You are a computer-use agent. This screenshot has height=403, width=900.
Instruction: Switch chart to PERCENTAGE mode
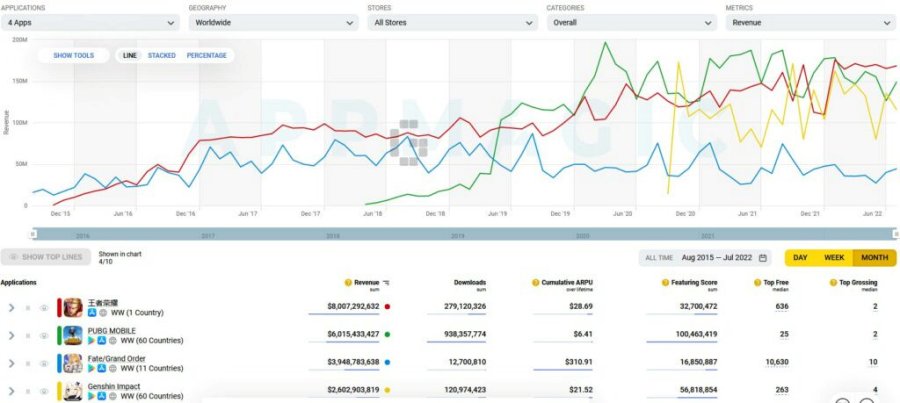[207, 56]
